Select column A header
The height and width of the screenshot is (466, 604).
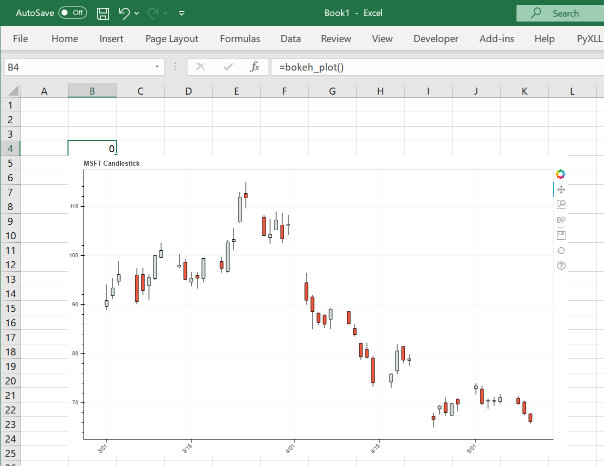pyautogui.click(x=44, y=91)
